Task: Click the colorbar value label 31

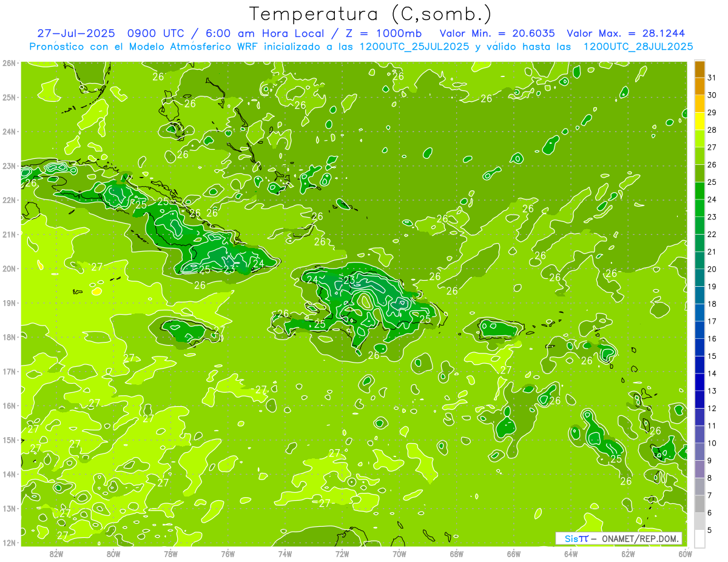Action: [712, 77]
